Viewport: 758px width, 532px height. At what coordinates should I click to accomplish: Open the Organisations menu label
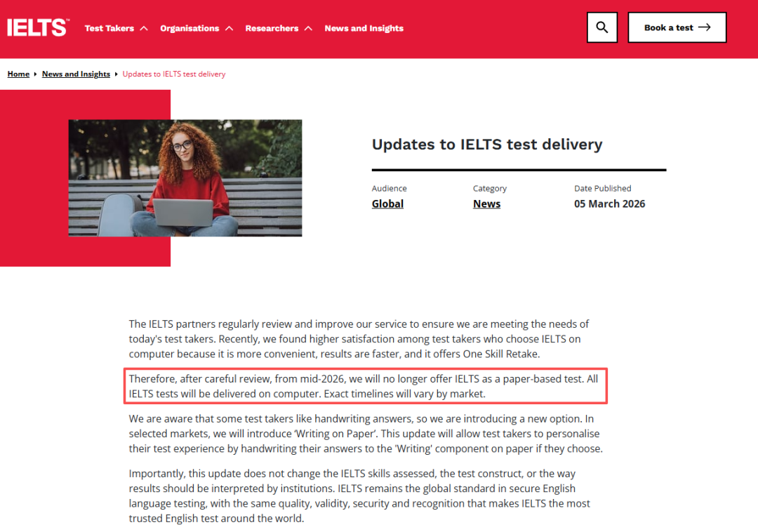[189, 29]
